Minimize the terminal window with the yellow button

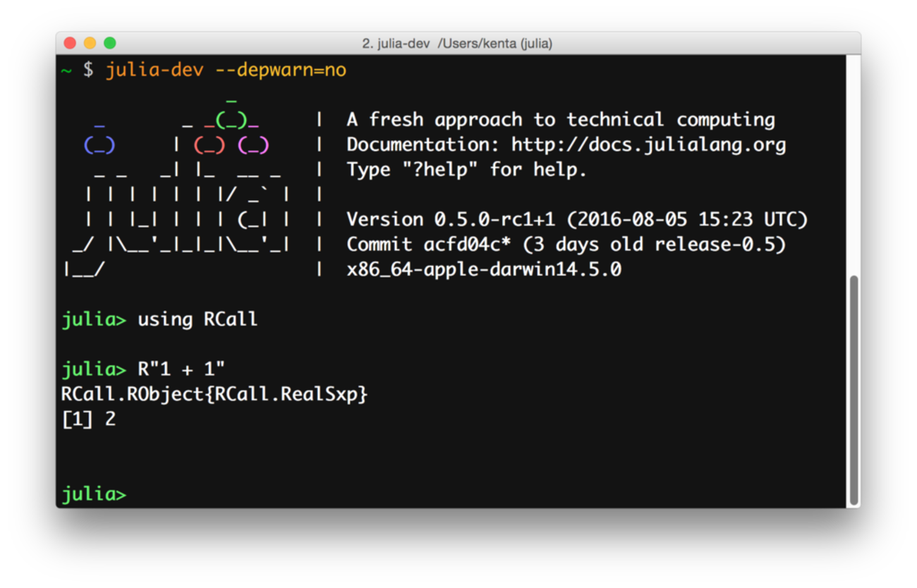(x=90, y=43)
